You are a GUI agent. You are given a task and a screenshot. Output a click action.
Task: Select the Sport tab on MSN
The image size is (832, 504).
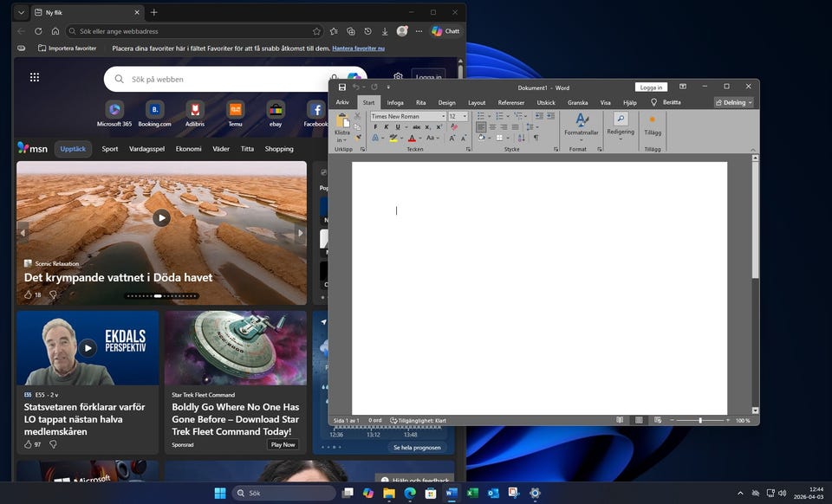pos(110,149)
